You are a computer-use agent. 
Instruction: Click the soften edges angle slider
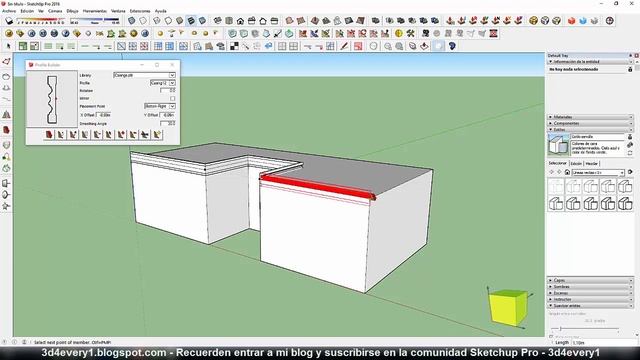[x=585, y=329]
